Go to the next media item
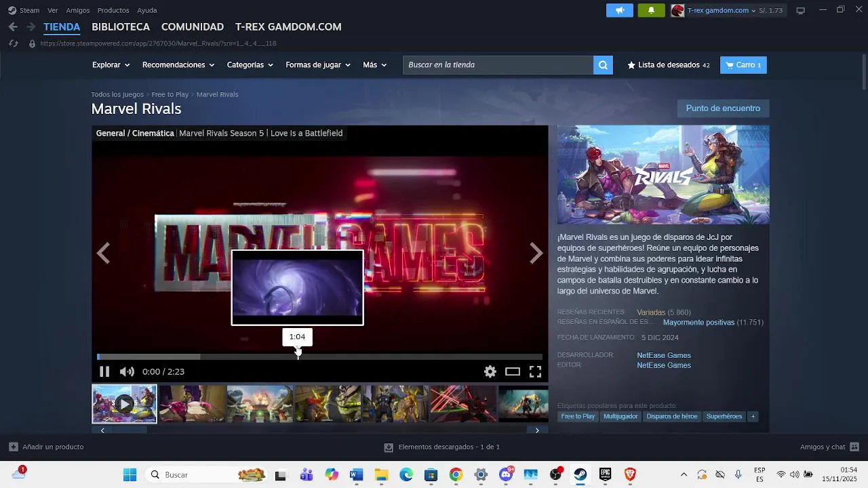 536,253
